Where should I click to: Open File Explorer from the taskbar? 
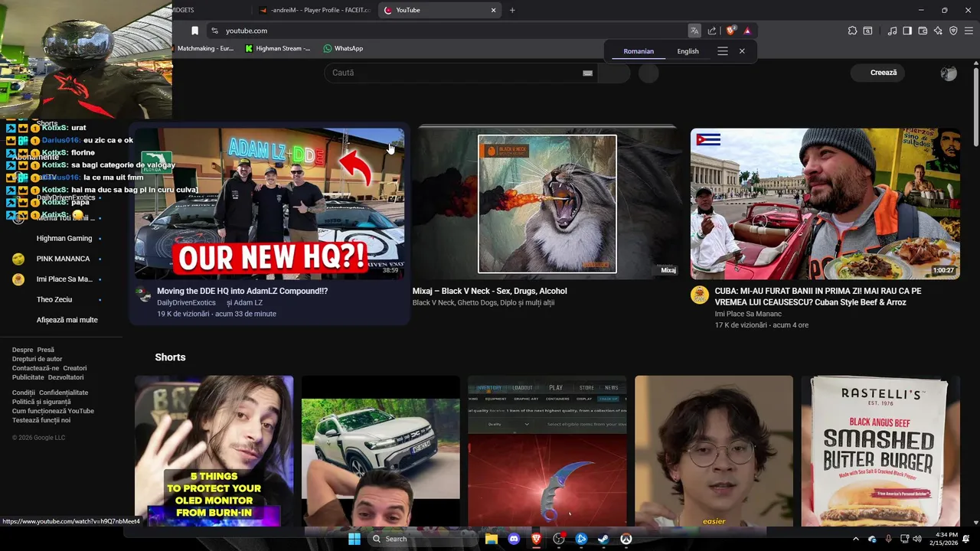click(x=492, y=539)
